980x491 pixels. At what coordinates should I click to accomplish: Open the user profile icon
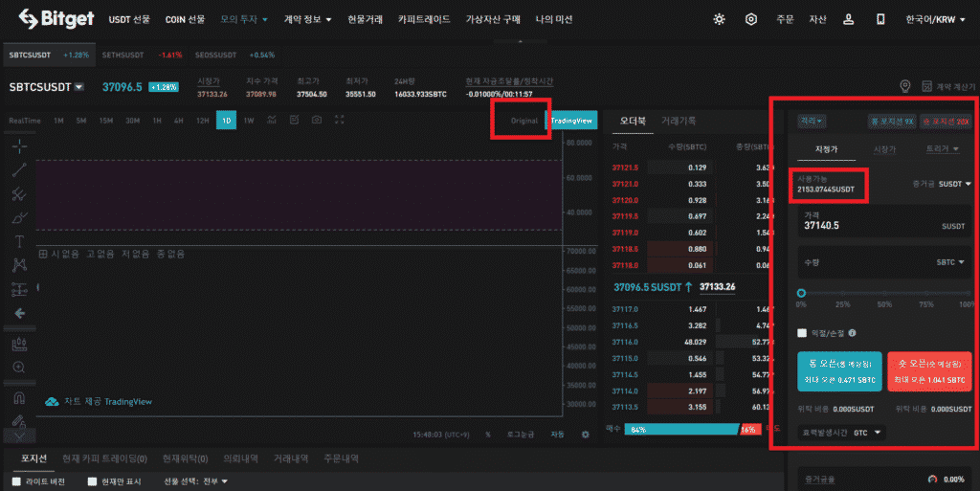click(x=848, y=19)
